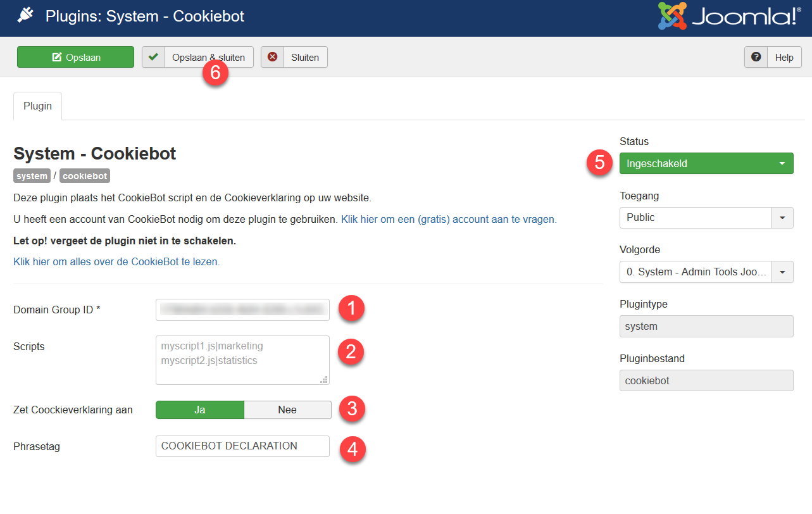Focus the Domain Group ID input field

[x=242, y=310]
